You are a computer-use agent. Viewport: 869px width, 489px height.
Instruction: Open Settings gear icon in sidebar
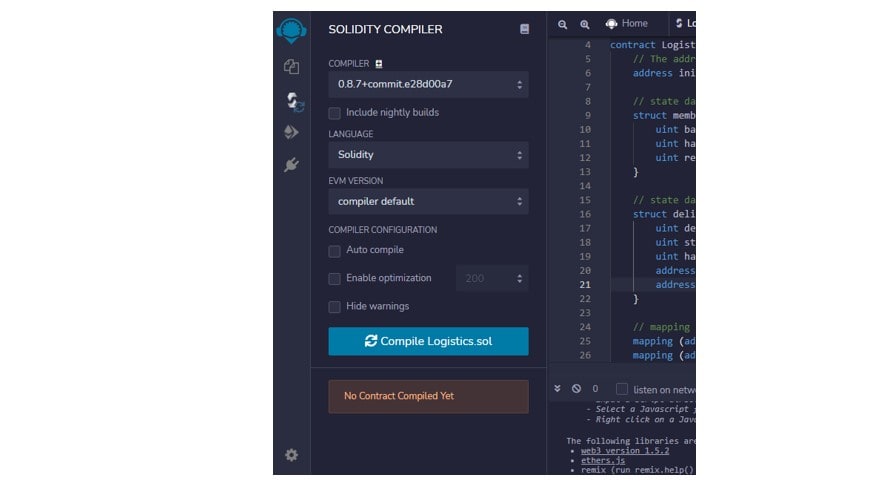pyautogui.click(x=292, y=455)
